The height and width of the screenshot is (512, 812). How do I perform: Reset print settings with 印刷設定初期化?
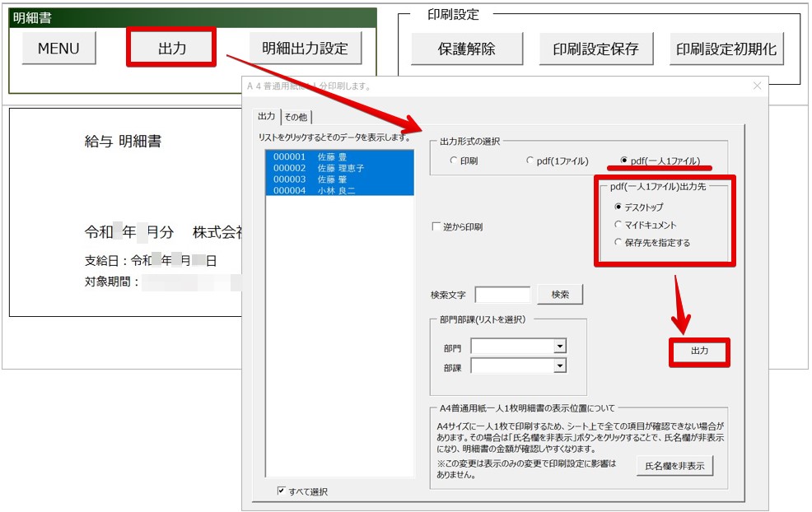coord(726,49)
